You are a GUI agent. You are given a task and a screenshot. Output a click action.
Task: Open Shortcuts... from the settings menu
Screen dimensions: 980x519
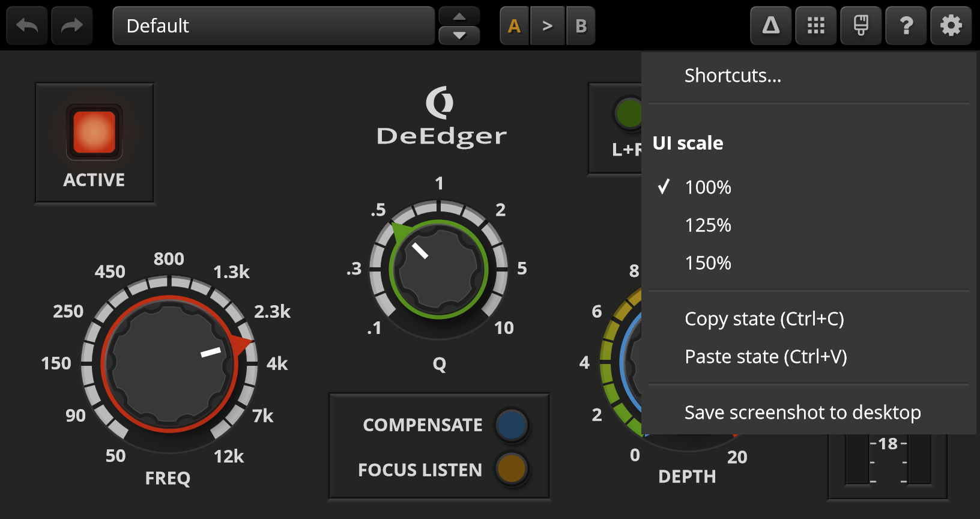coord(809,76)
